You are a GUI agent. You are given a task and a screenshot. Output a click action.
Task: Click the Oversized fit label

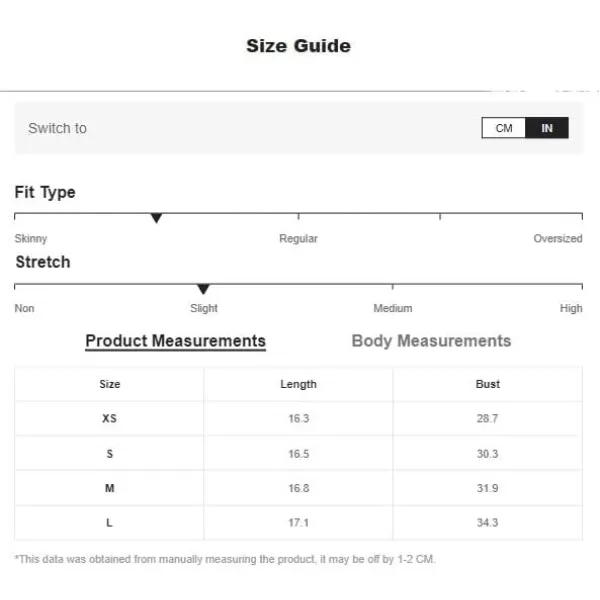[557, 239]
